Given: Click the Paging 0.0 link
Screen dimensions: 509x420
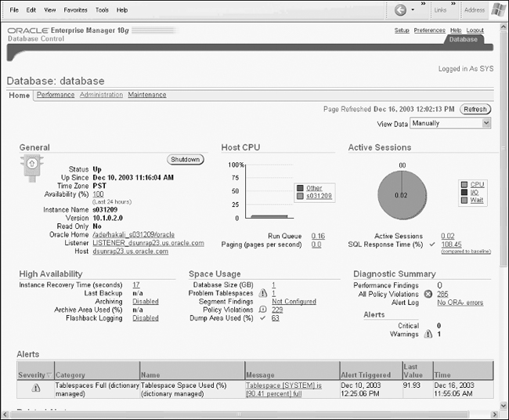Looking at the screenshot, I should [x=316, y=244].
